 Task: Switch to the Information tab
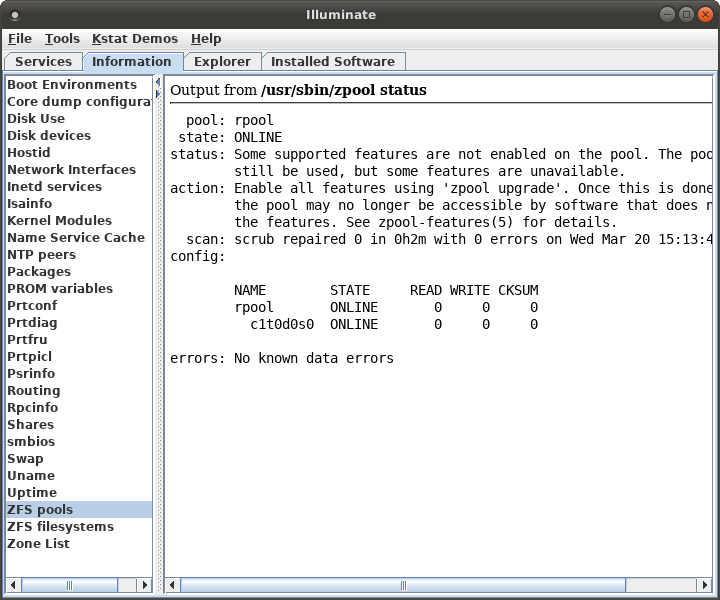coord(132,62)
